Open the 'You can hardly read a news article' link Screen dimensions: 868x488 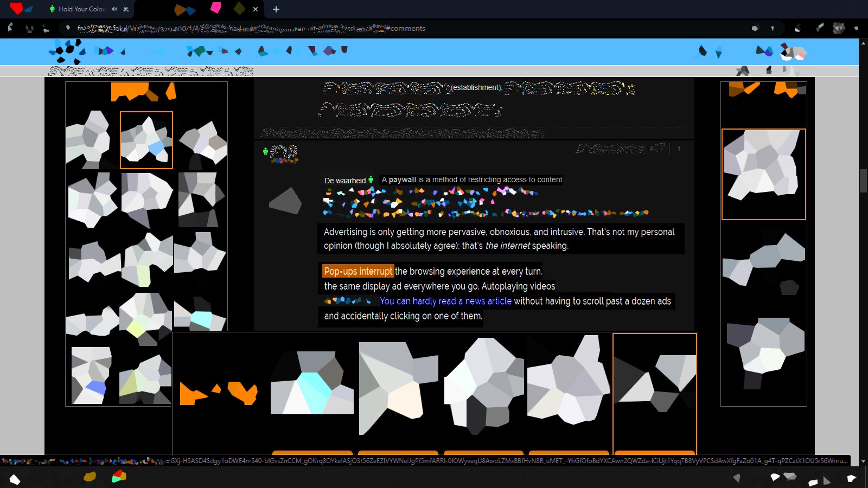click(445, 301)
